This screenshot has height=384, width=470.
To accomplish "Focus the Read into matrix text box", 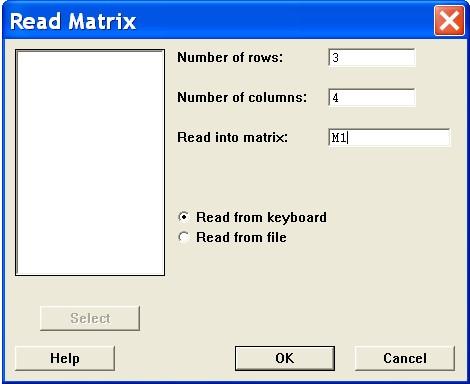I will pyautogui.click(x=389, y=138).
